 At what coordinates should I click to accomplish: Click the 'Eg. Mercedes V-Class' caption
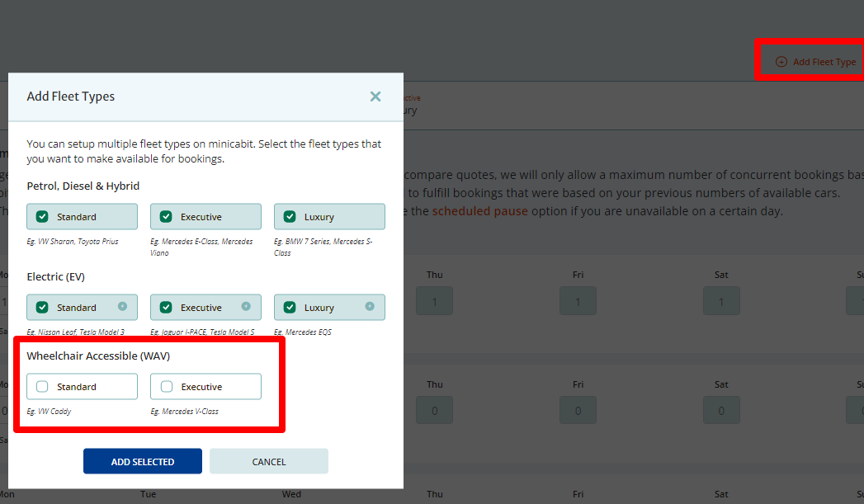pyautogui.click(x=185, y=412)
